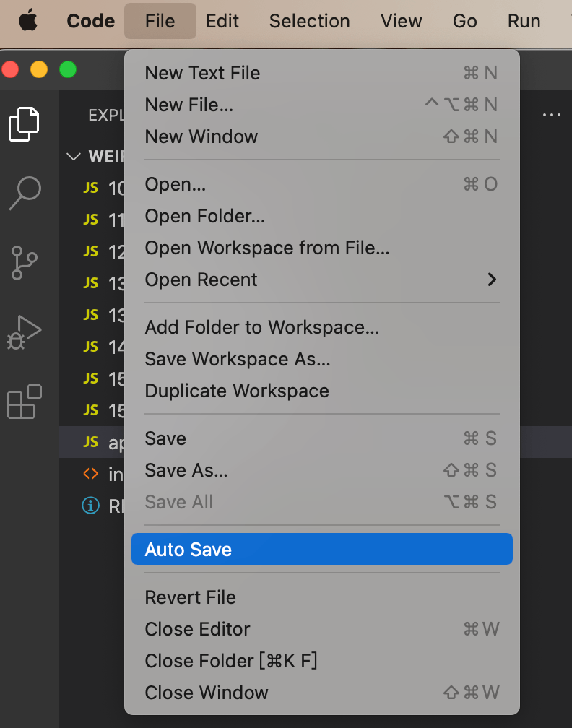Click the README info file icon
This screenshot has height=728, width=572.
coord(90,506)
